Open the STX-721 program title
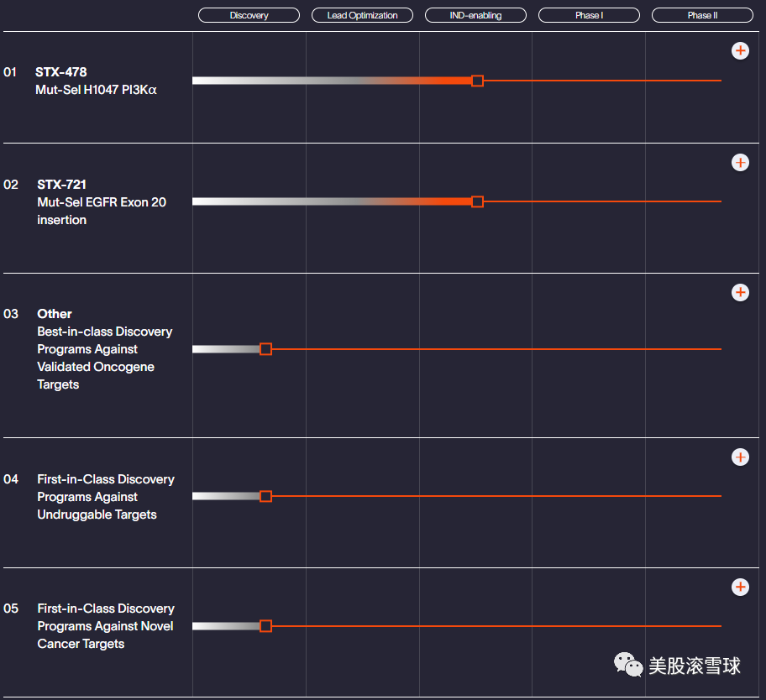 point(61,184)
